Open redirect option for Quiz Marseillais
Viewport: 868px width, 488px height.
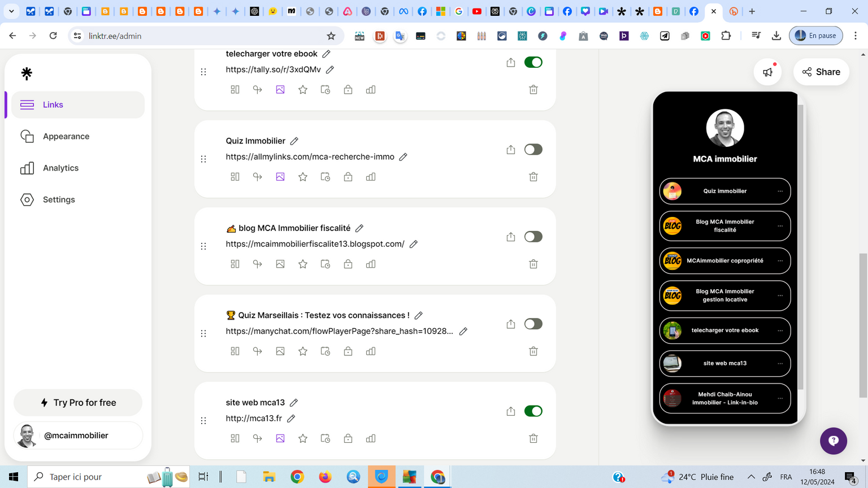pos(258,351)
